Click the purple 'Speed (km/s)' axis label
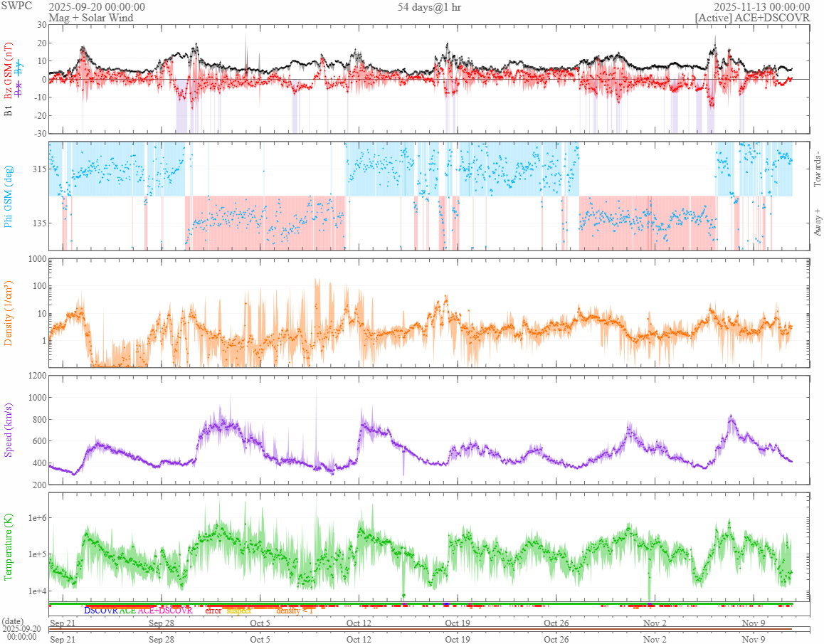Image resolution: width=824 pixels, height=644 pixels. coord(8,430)
